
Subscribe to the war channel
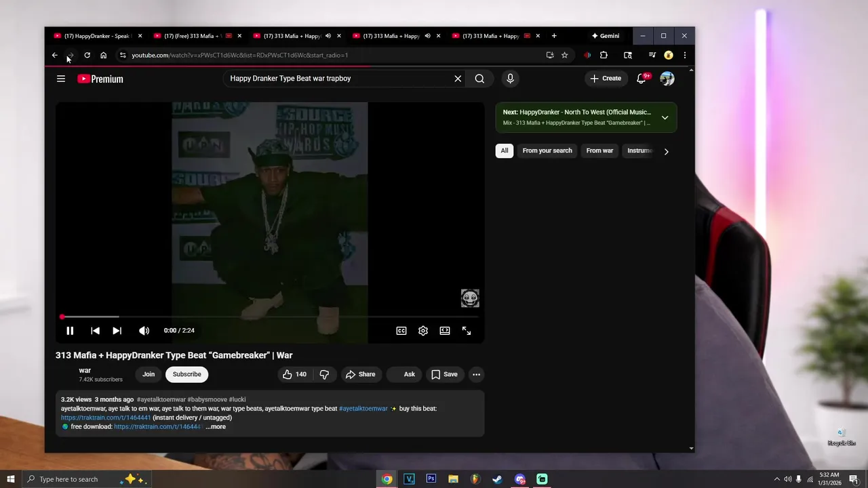pyautogui.click(x=186, y=374)
